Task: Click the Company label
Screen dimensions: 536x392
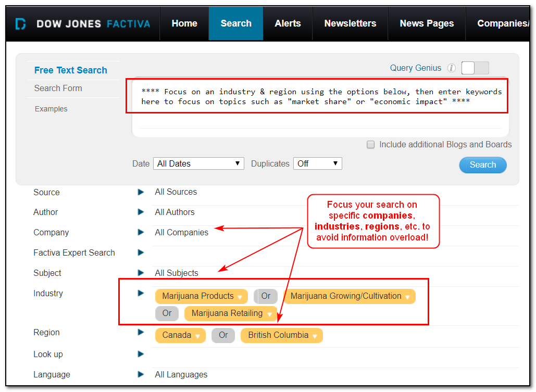Action: pyautogui.click(x=51, y=232)
